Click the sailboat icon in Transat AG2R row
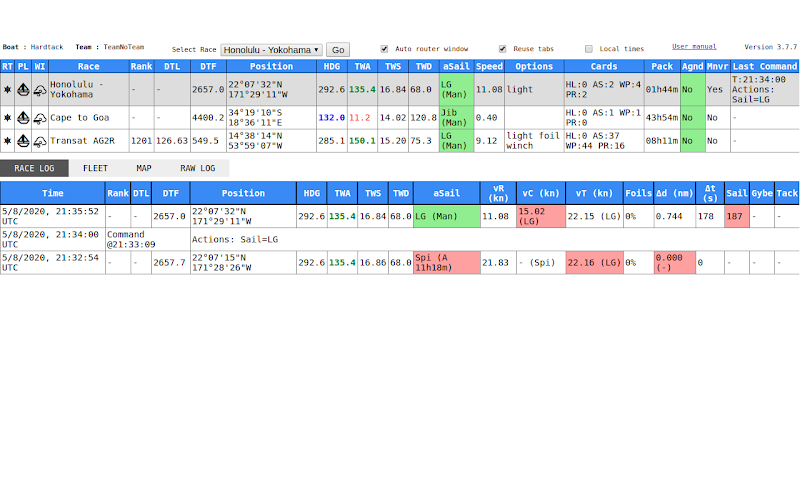This screenshot has width=800, height=500. click(x=23, y=140)
